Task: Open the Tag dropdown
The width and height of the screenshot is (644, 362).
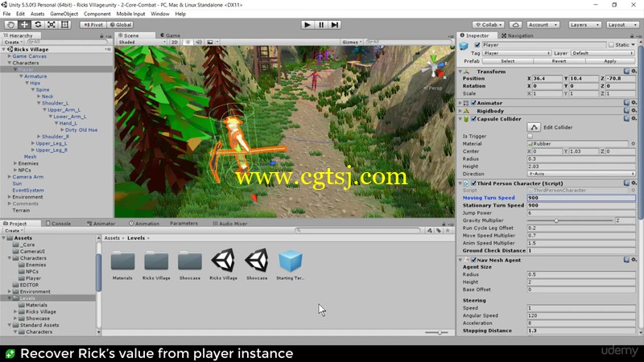Action: pos(517,53)
